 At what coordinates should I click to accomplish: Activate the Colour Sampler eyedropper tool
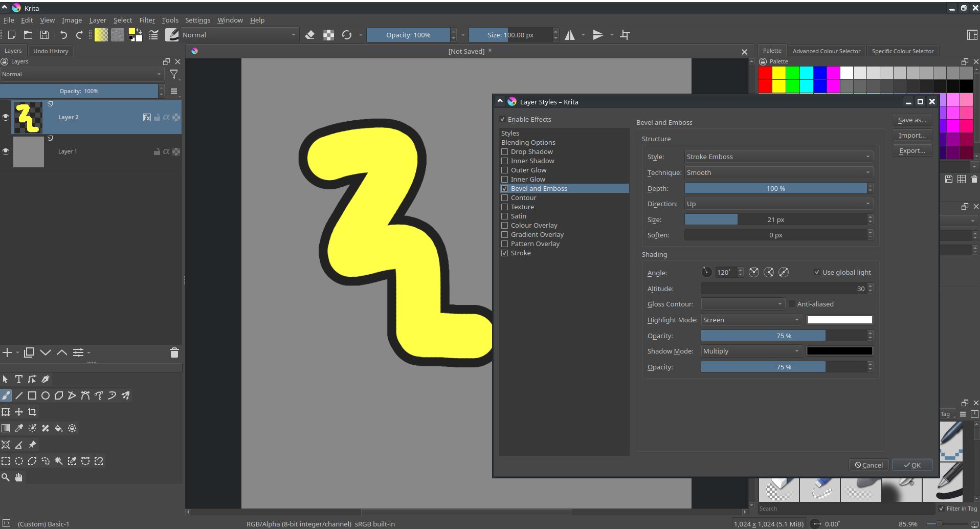coord(19,428)
